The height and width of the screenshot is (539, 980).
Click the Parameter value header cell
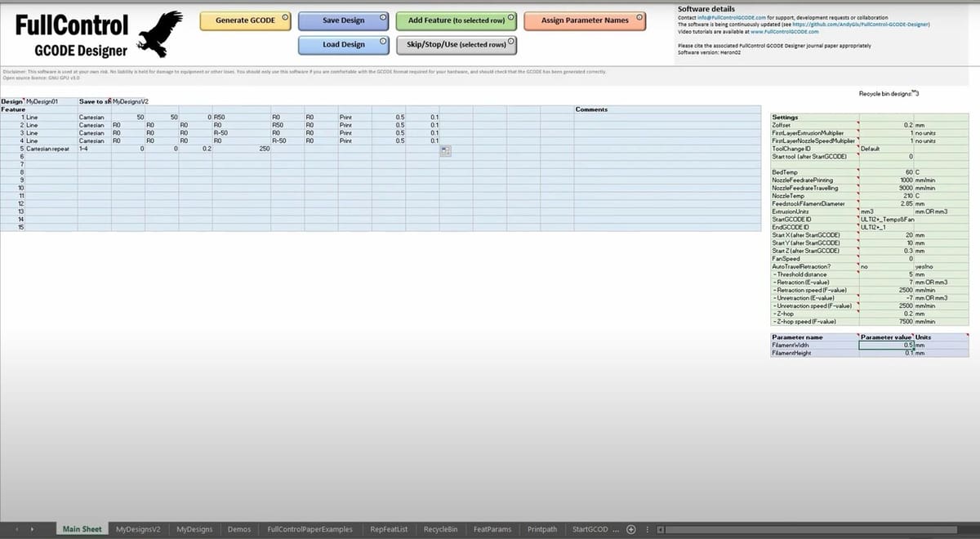point(885,336)
